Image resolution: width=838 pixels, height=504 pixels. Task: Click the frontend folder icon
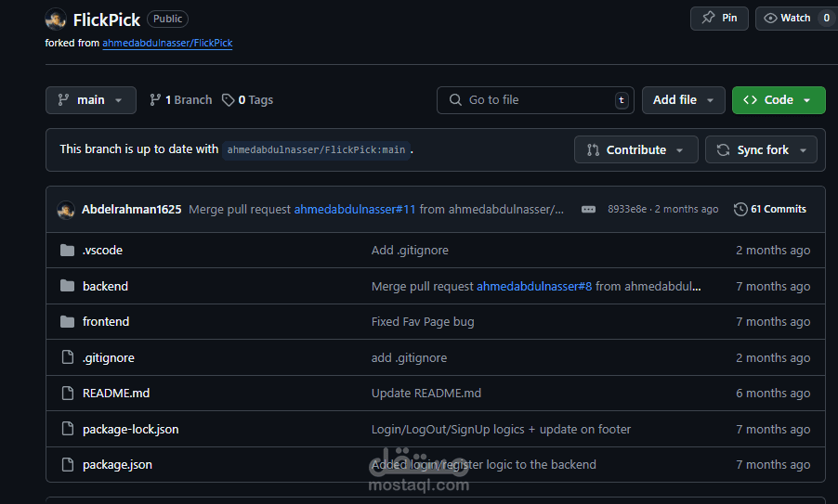[x=67, y=321]
